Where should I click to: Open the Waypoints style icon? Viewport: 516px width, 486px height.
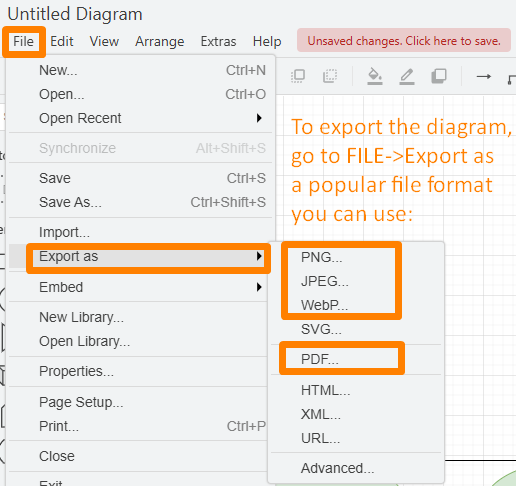512,79
